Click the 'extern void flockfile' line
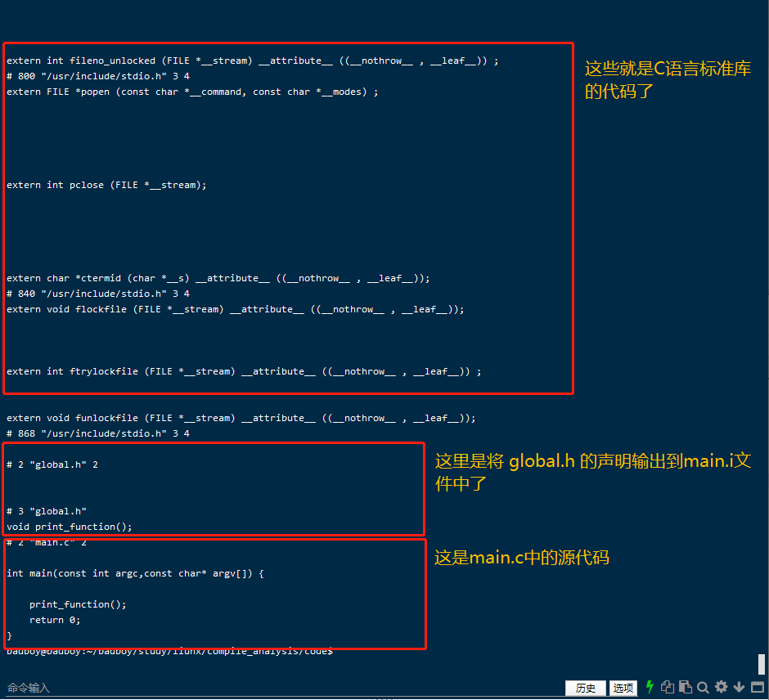 coord(236,309)
